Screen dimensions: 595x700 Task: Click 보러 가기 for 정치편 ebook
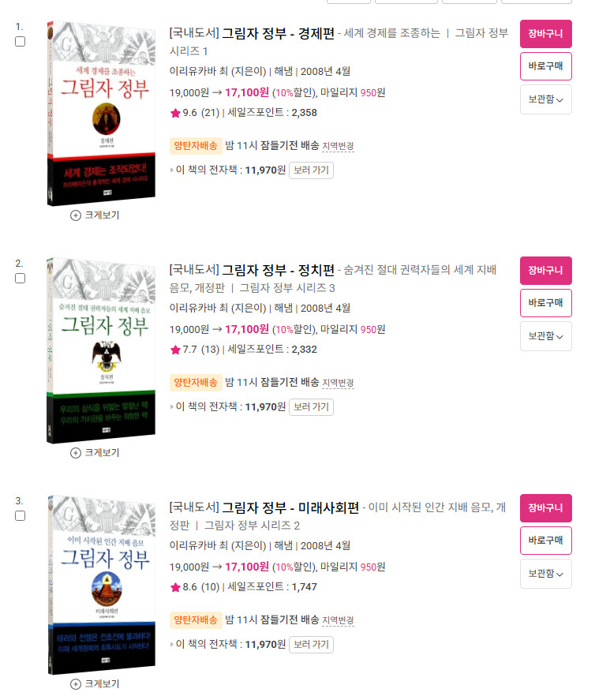311,407
